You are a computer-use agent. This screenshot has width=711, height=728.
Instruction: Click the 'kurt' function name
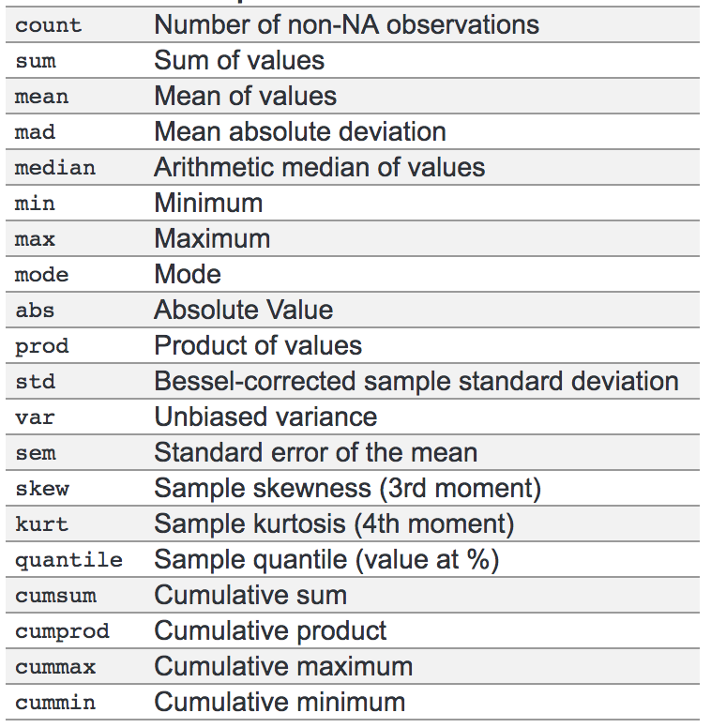click(41, 524)
